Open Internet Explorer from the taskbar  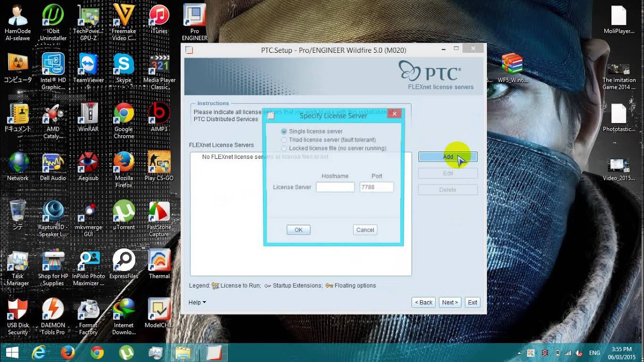pos(38,352)
